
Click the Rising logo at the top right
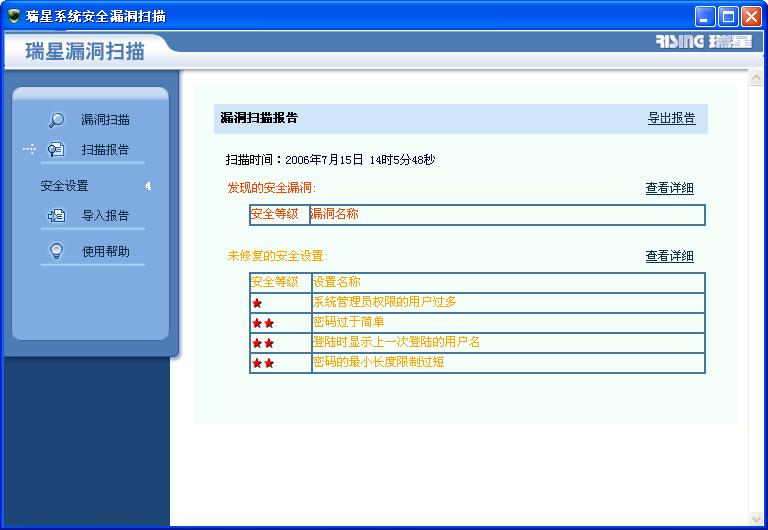[x=704, y=41]
